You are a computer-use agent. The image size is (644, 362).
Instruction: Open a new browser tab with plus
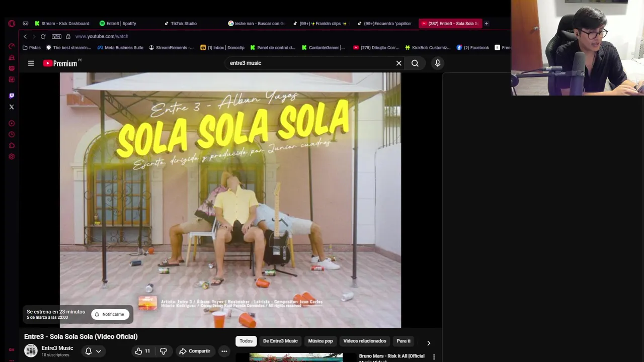pos(486,24)
